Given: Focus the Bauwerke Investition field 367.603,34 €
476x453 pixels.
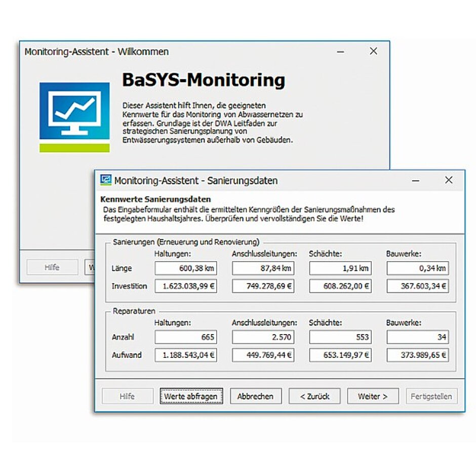Looking at the screenshot, I should [417, 286].
